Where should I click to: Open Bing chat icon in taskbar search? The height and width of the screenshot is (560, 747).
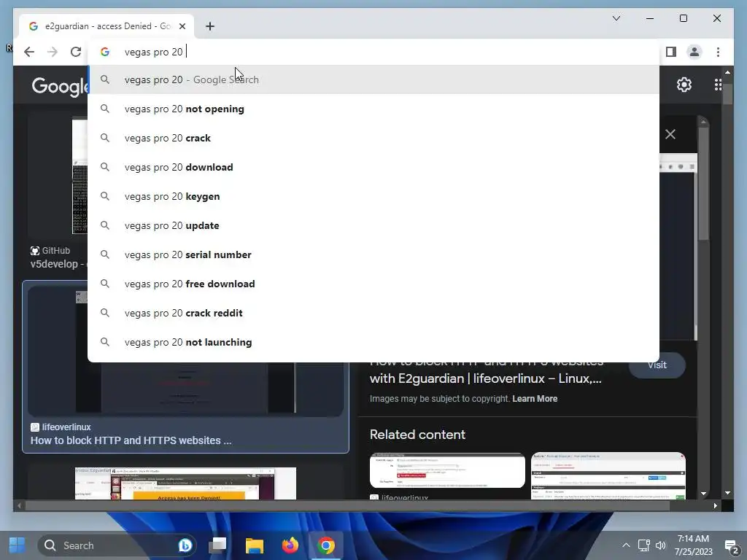pyautogui.click(x=185, y=545)
